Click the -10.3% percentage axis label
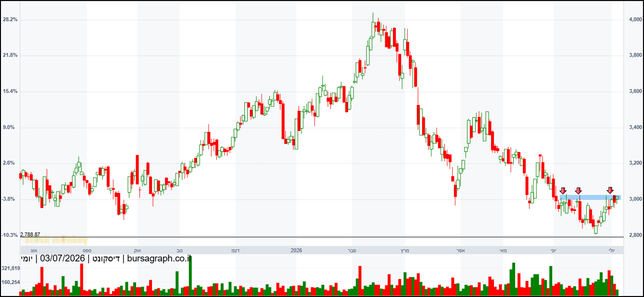The image size is (644, 297). [10, 235]
